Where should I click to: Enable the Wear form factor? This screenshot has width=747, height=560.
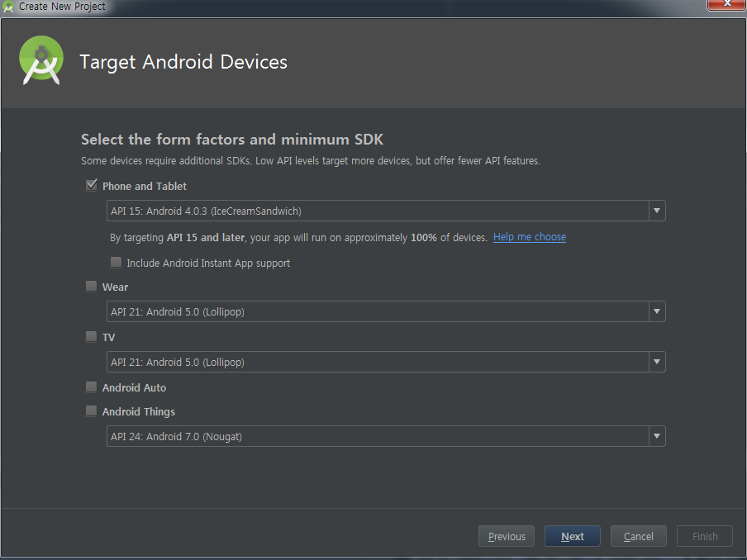pyautogui.click(x=91, y=286)
